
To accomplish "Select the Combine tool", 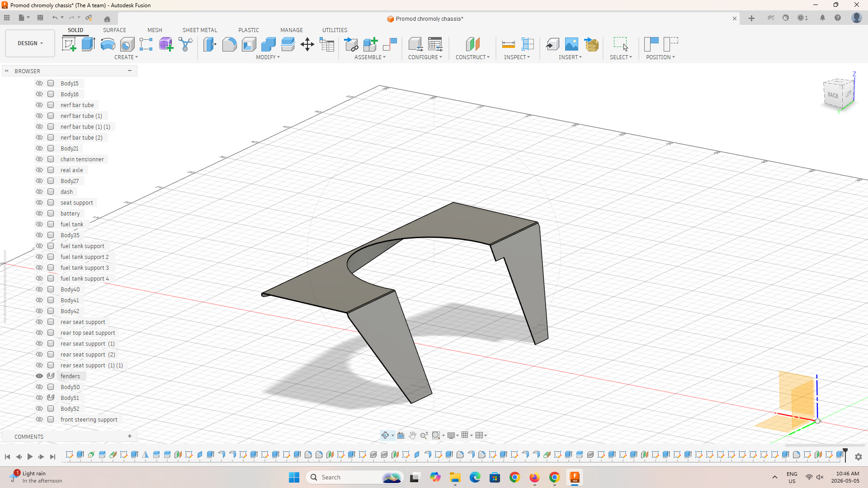I will [268, 44].
